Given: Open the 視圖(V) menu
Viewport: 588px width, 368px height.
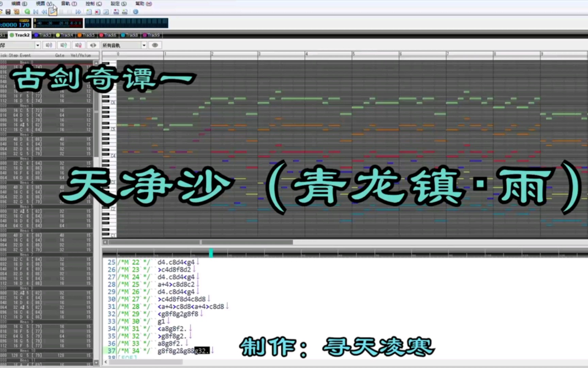Looking at the screenshot, I should [x=44, y=3].
